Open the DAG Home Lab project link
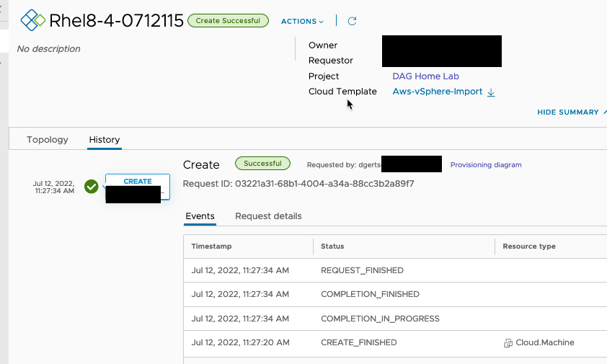 click(x=425, y=76)
